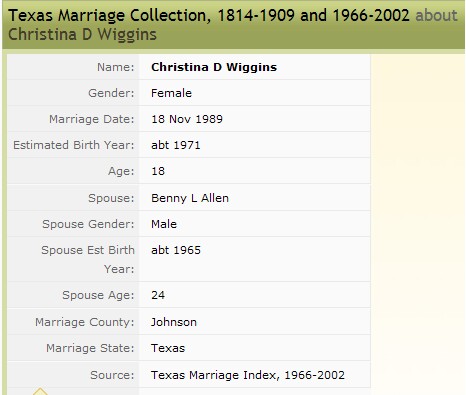This screenshot has height=395, width=466.
Task: Click the Source field label
Action: click(x=112, y=375)
